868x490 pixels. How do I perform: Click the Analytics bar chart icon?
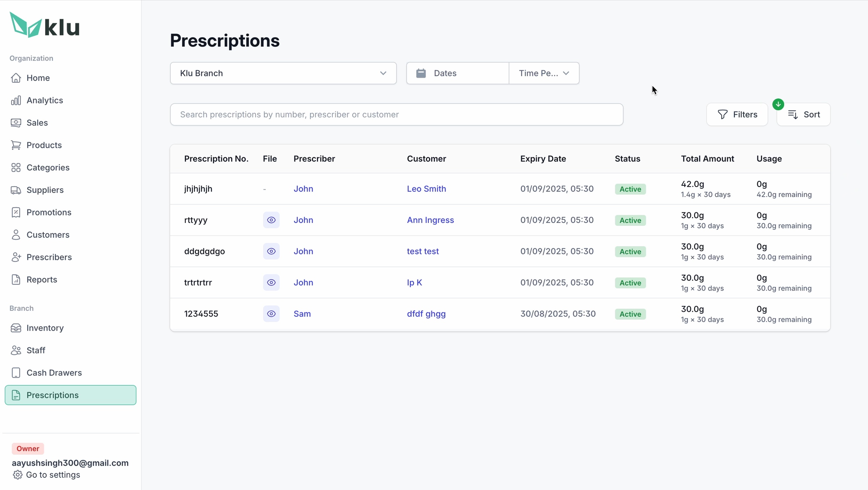point(16,100)
